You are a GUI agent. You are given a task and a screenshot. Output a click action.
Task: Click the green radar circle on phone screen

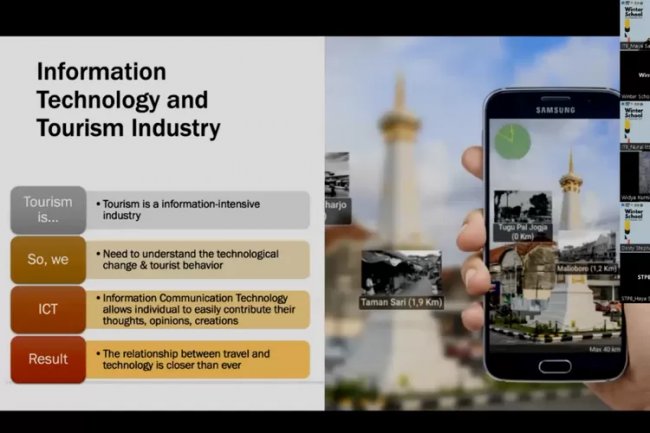click(x=512, y=141)
